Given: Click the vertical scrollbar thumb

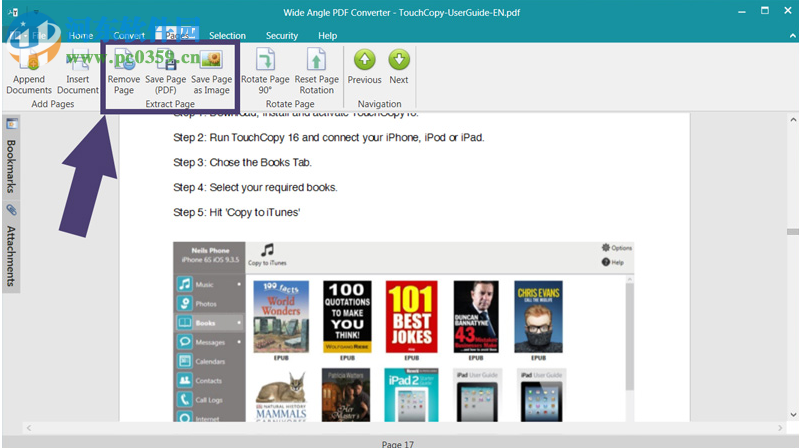Looking at the screenshot, I should coord(793,232).
